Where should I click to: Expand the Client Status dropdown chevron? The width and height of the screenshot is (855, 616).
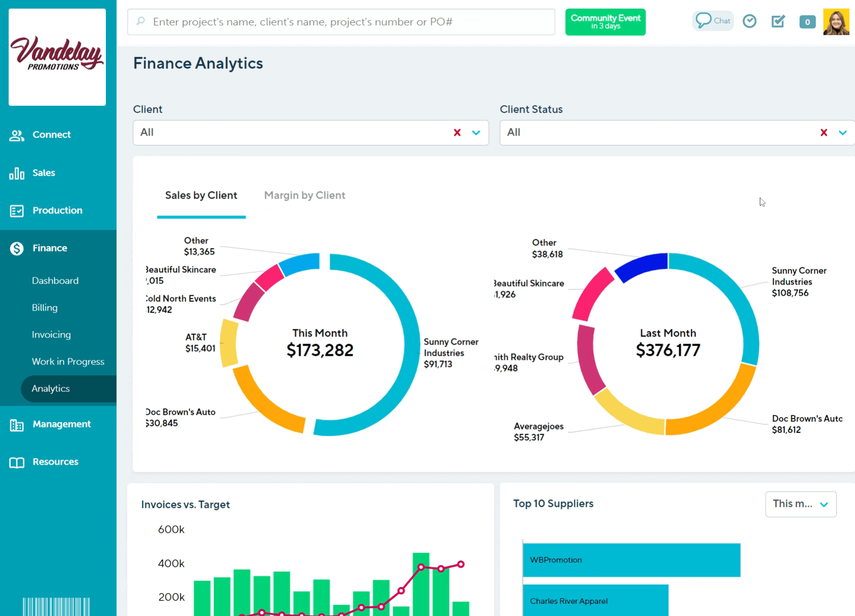[x=842, y=133]
